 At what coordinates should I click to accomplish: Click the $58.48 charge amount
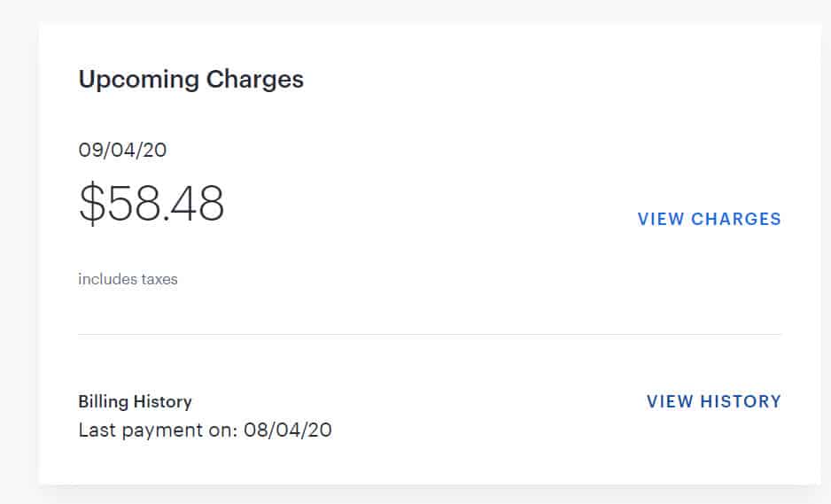[151, 204]
